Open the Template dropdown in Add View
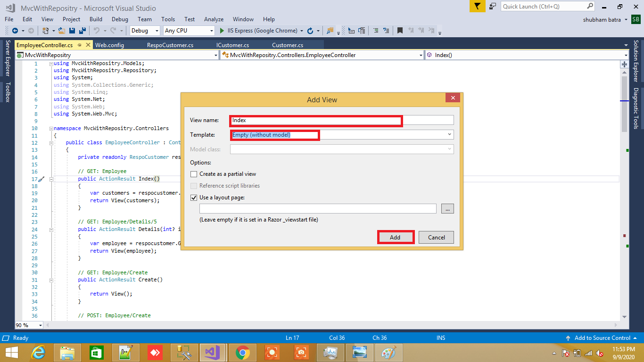 449,135
